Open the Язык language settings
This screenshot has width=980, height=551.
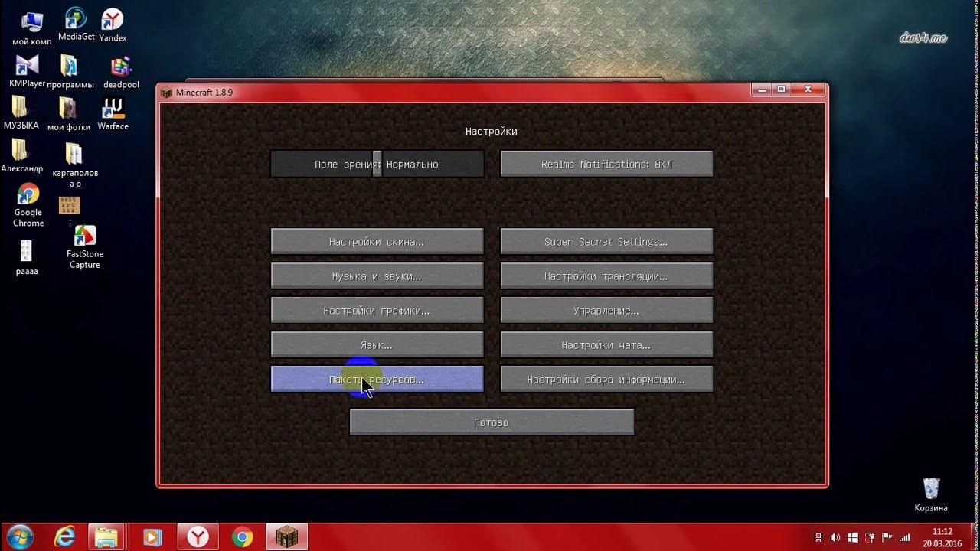point(377,344)
